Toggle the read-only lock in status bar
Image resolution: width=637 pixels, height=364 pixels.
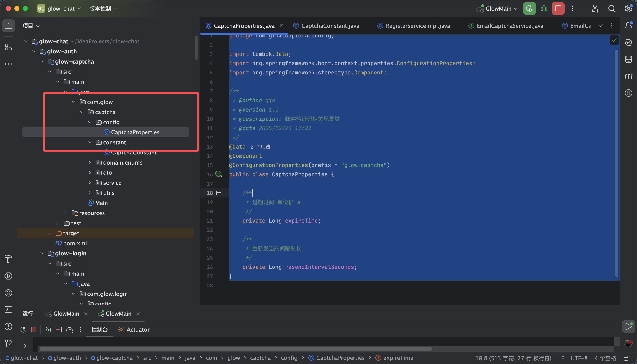coord(626,358)
